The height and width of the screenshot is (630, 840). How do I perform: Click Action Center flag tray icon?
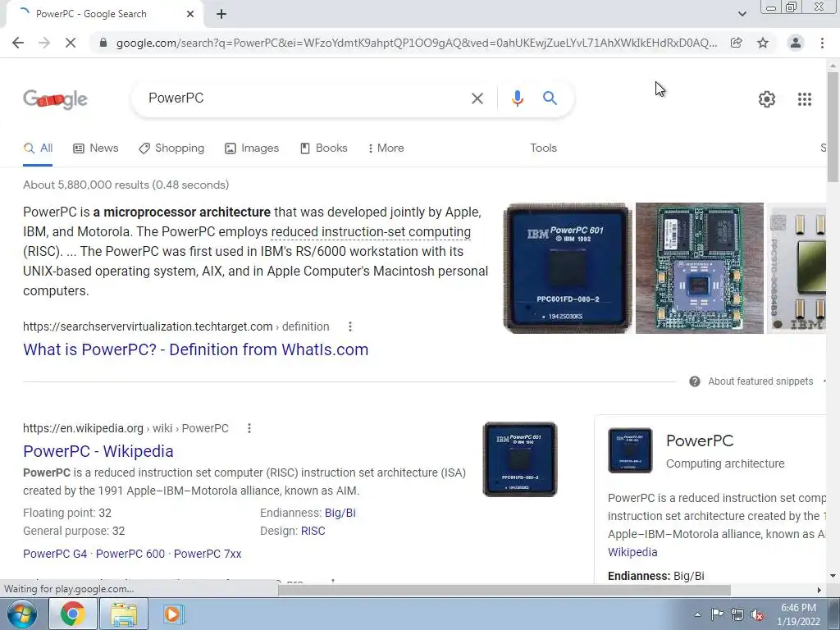(717, 614)
